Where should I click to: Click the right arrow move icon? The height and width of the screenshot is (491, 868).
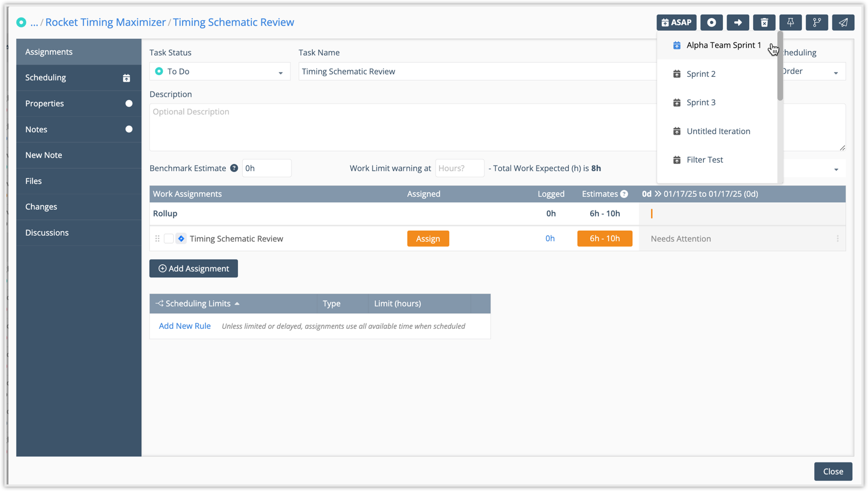tap(738, 22)
